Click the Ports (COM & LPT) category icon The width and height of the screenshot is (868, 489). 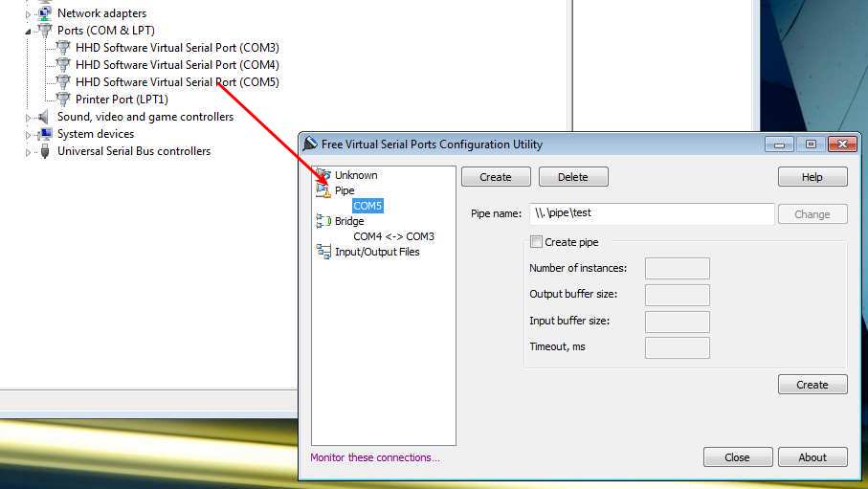tap(45, 30)
